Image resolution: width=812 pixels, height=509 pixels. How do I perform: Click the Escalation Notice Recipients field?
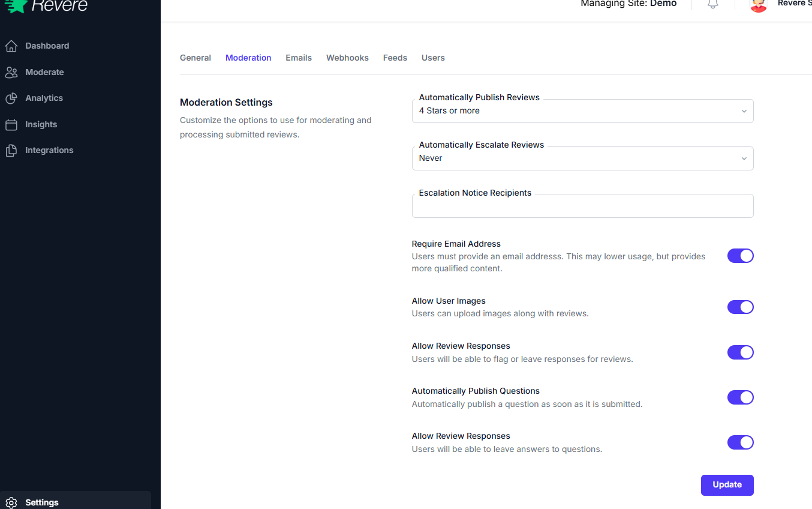(x=582, y=206)
